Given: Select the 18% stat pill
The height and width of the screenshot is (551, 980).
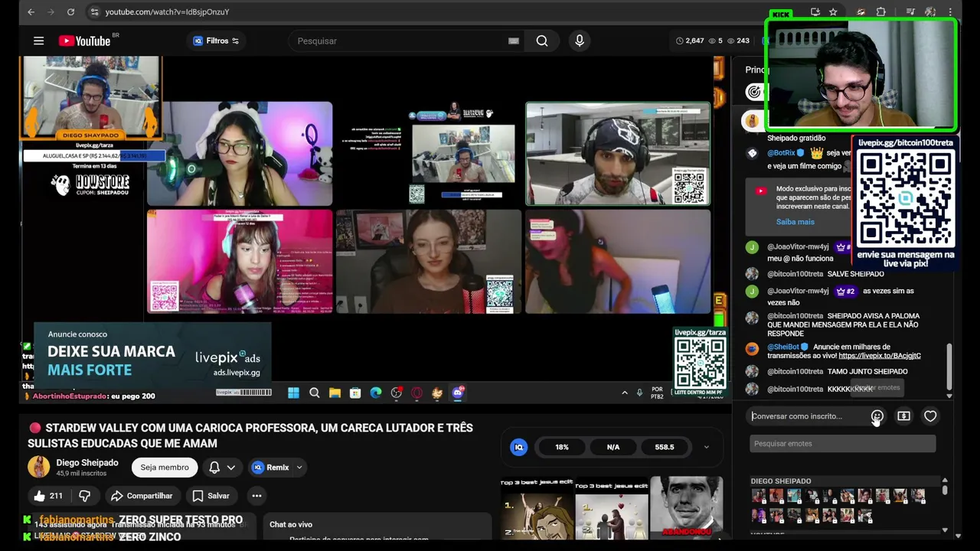Looking at the screenshot, I should click(562, 447).
